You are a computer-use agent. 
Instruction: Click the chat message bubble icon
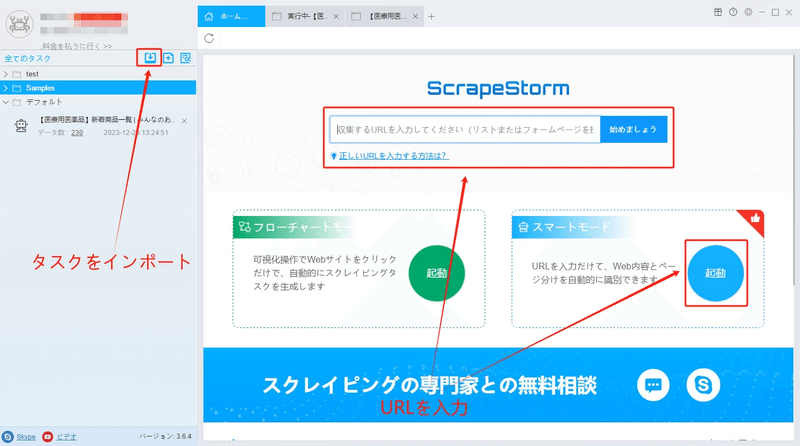[x=653, y=385]
